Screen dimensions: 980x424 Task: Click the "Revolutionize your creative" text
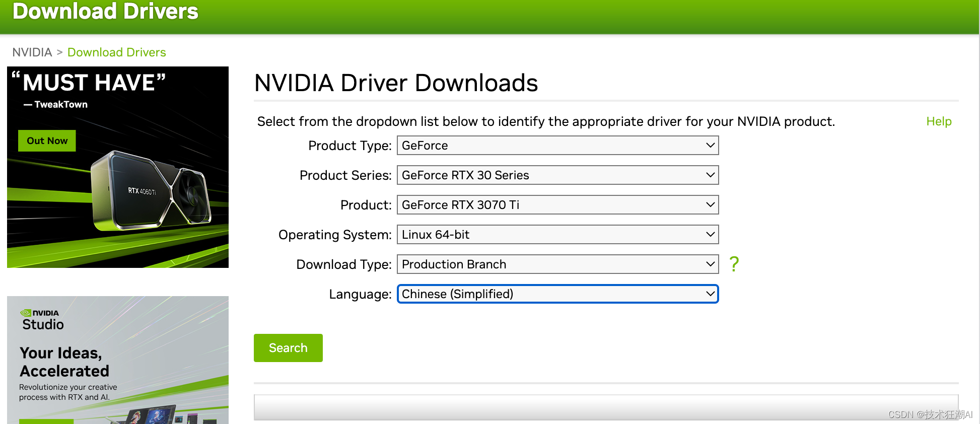pyautogui.click(x=68, y=387)
